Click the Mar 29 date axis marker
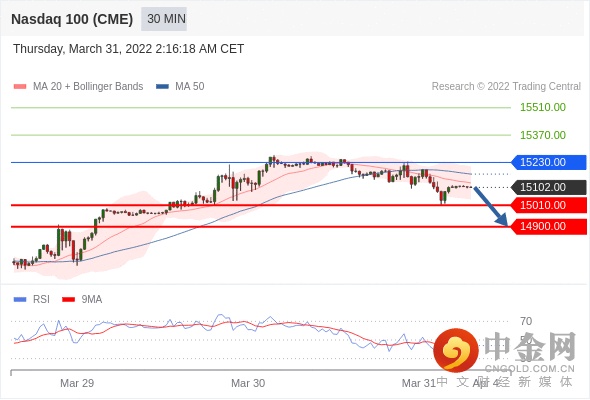This screenshot has height=400, width=590. 77,383
